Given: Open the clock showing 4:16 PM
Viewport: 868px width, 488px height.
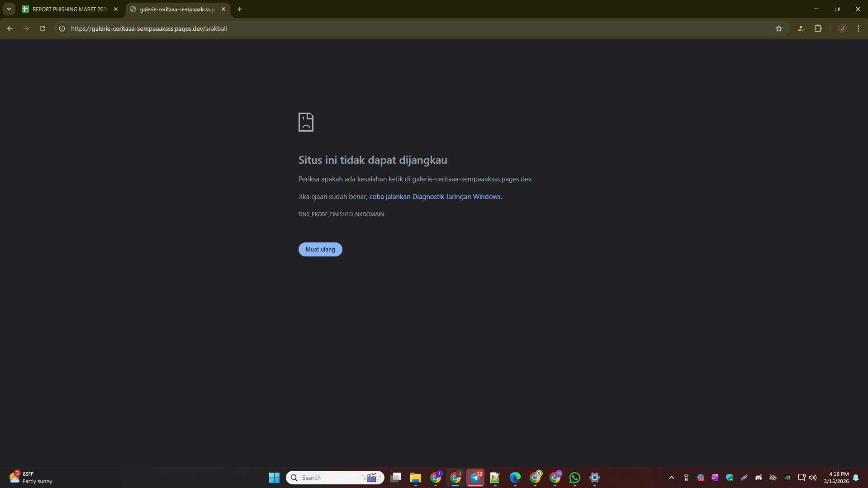Looking at the screenshot, I should [836, 478].
